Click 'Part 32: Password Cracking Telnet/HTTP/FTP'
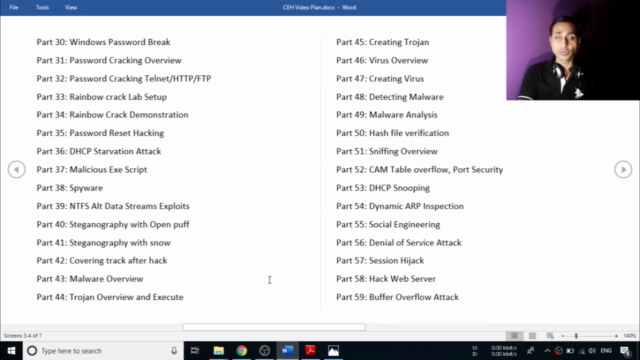Viewport: 640px width, 360px height. (124, 78)
